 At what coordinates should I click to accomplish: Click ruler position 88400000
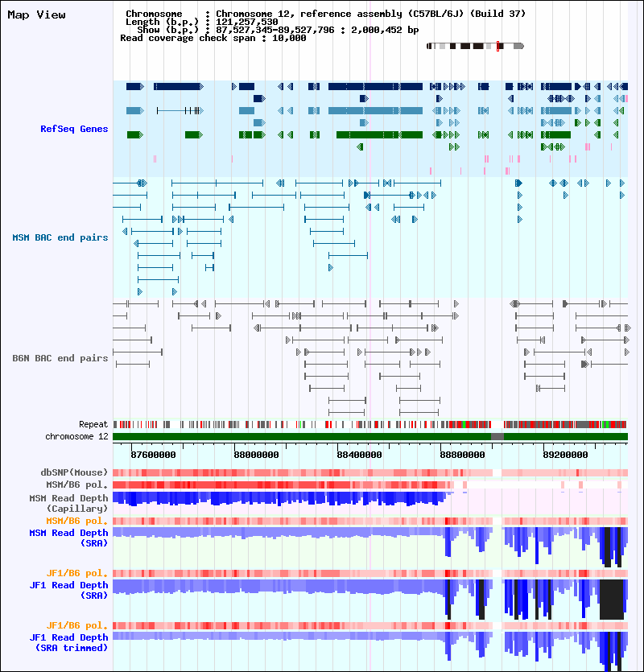tap(359, 456)
